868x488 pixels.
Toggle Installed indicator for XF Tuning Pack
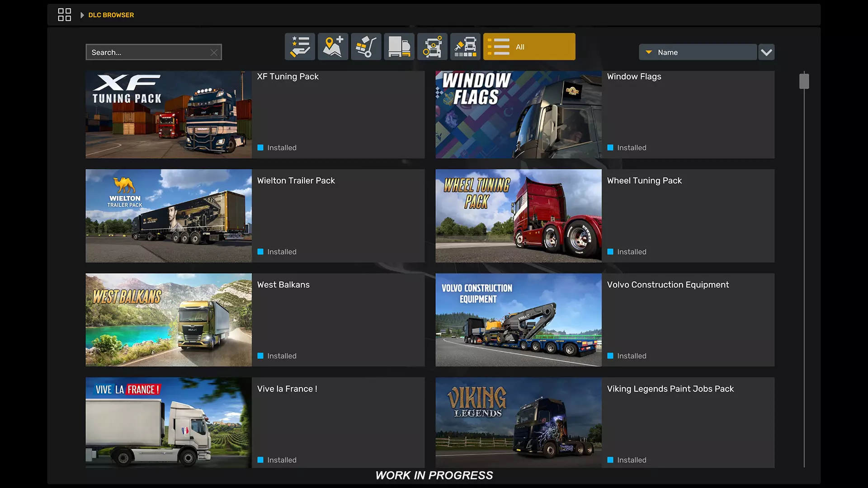260,148
